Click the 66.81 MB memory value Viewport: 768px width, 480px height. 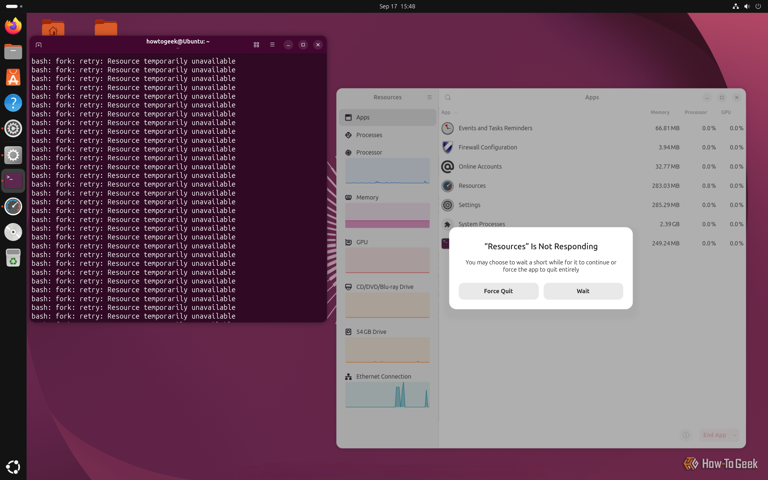pyautogui.click(x=667, y=128)
